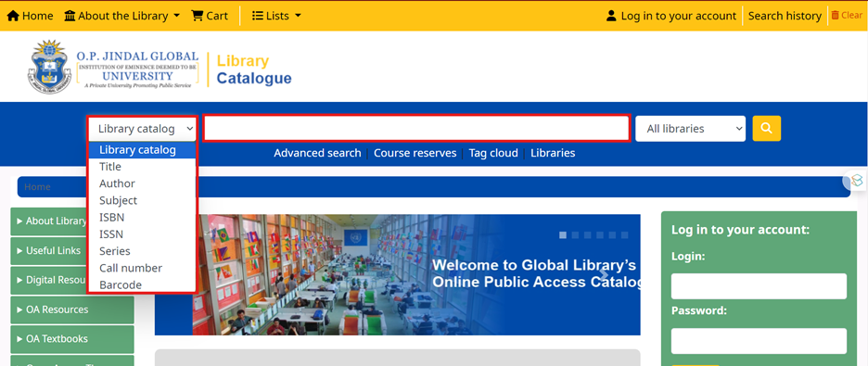The image size is (868, 366).
Task: Select the last carousel indicator dot
Action: point(625,235)
